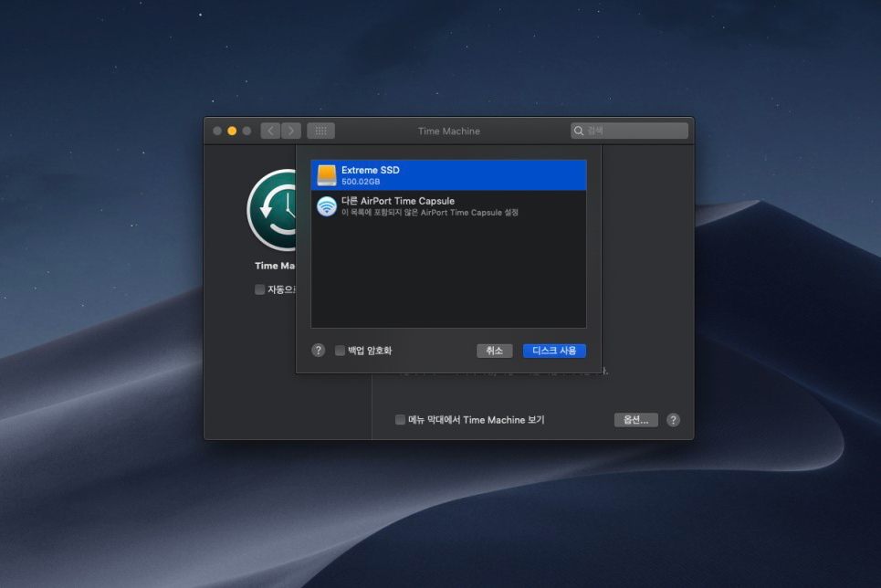Show all preferences with grid icon
This screenshot has height=588, width=881.
point(320,131)
